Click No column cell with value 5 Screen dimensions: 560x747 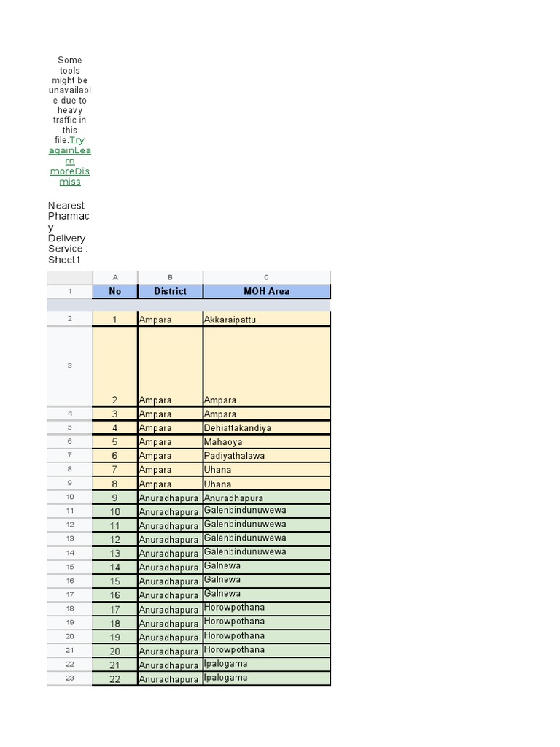pyautogui.click(x=115, y=441)
